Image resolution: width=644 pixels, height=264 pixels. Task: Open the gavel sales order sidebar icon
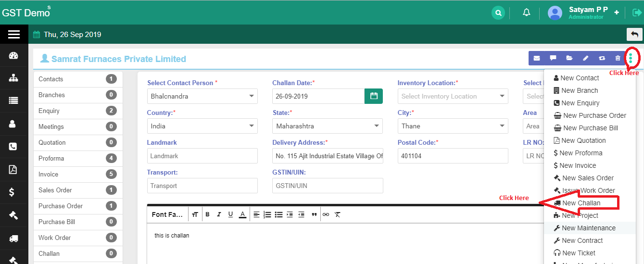pyautogui.click(x=13, y=215)
